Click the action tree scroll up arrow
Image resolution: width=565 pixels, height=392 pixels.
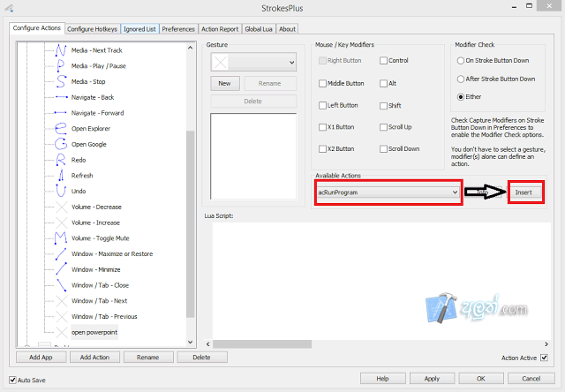191,48
